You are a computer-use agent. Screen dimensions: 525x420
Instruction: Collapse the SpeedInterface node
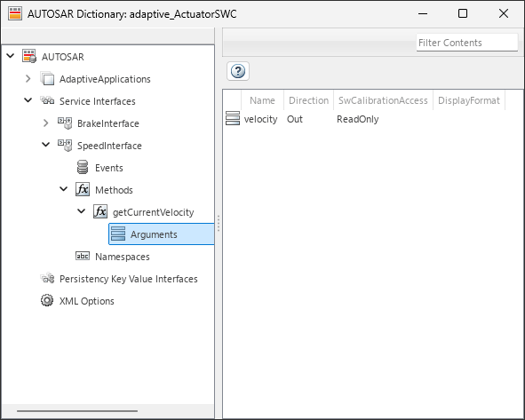click(46, 145)
